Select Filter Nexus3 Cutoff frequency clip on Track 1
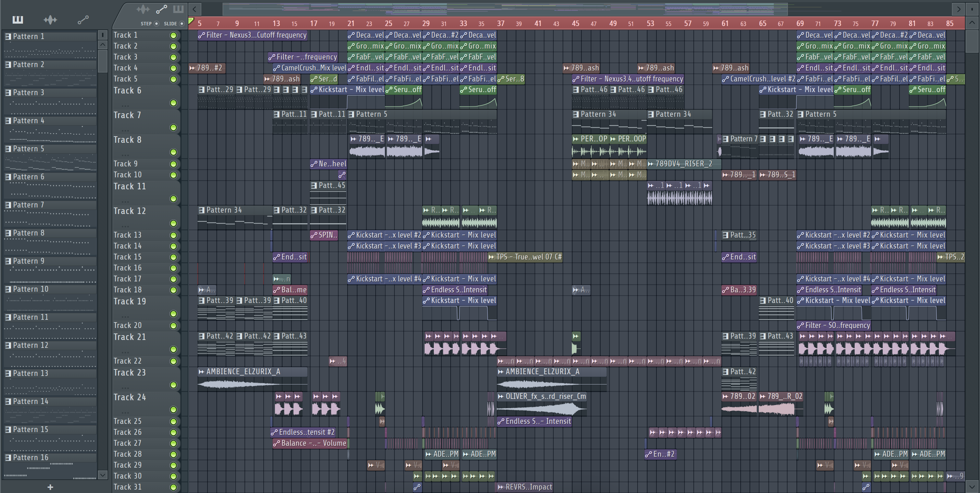 tap(252, 35)
